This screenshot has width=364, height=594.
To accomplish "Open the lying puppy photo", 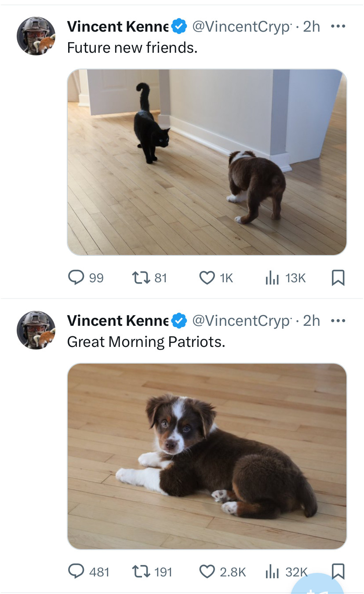I will [x=207, y=456].
